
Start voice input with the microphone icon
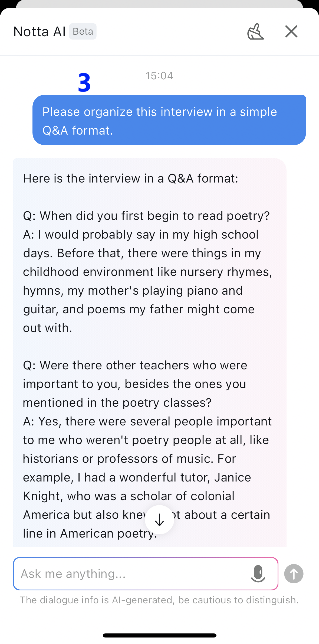click(258, 573)
